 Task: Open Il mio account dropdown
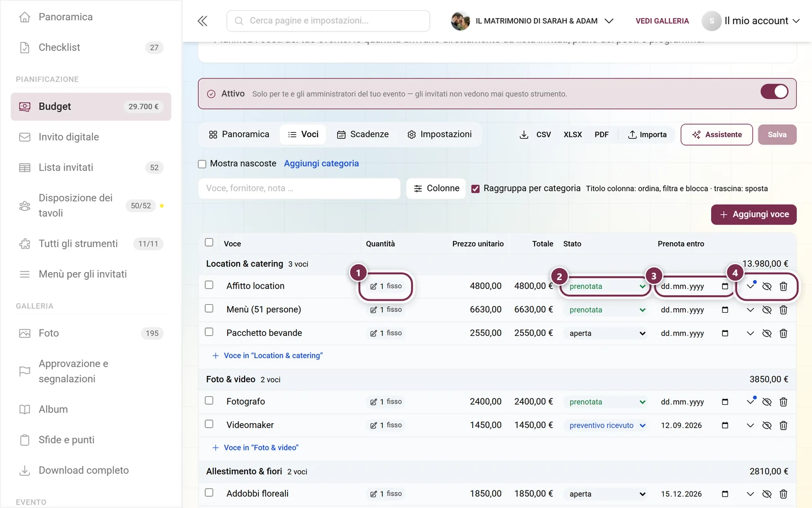coord(752,21)
